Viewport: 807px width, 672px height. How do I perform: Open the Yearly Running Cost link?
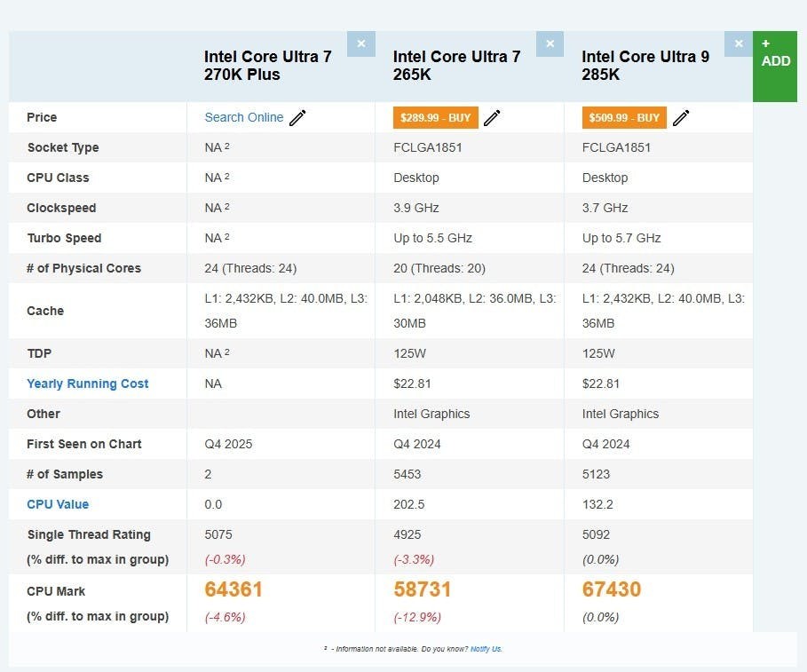[88, 383]
